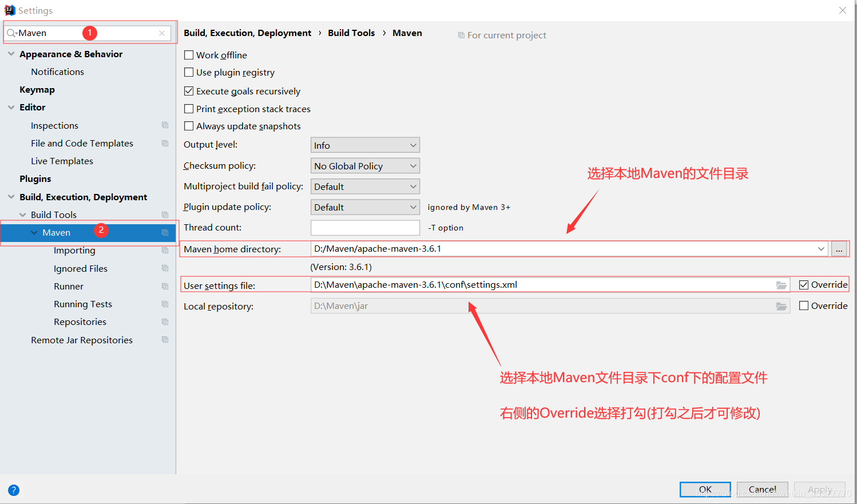
Task: Collapse Build, Execution, Deployment section
Action: coord(11,197)
